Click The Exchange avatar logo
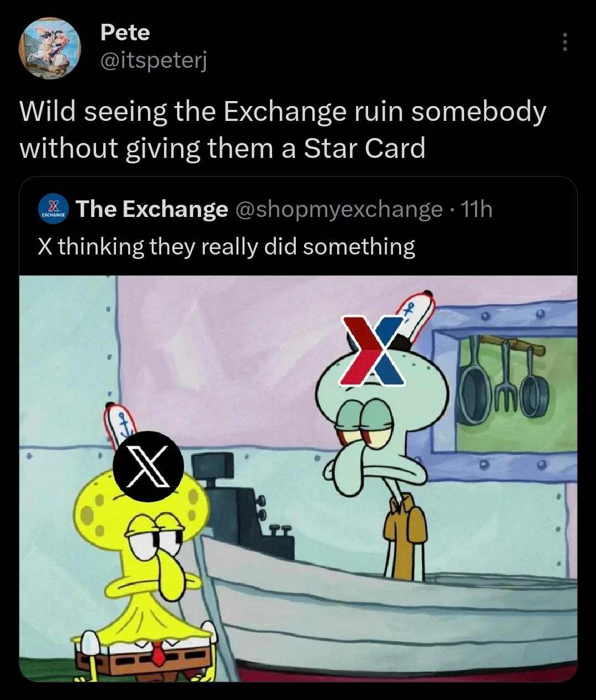 coord(52,210)
